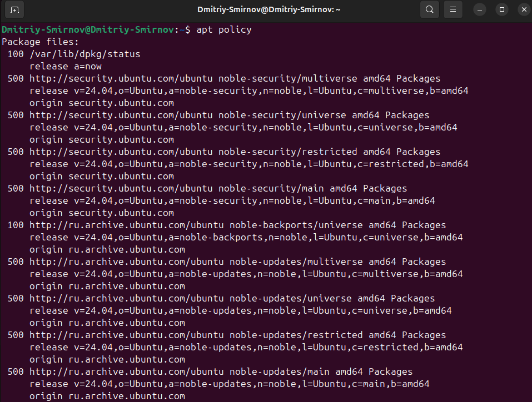This screenshot has width=532, height=402.
Task: Close the terminal window
Action: [524, 10]
